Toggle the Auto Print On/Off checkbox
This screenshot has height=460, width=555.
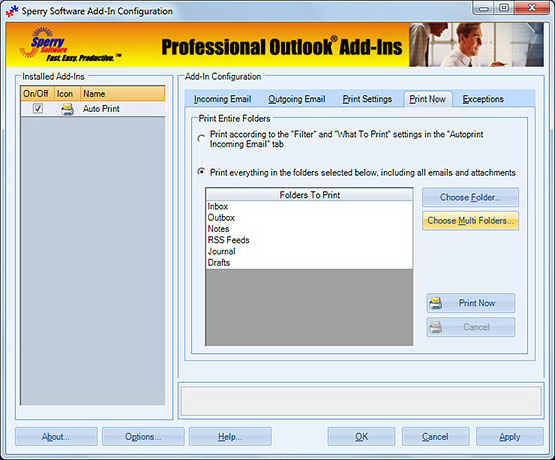[x=38, y=109]
